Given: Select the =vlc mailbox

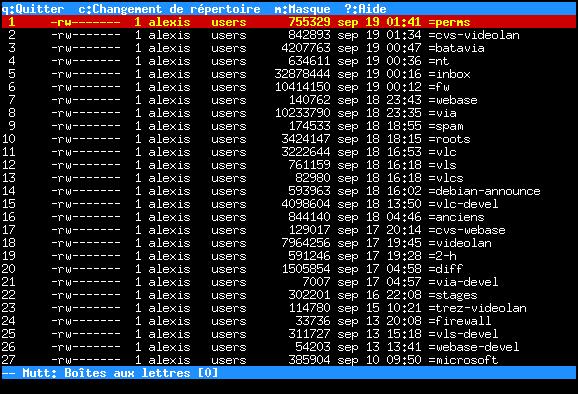Looking at the screenshot, I should (x=289, y=152).
